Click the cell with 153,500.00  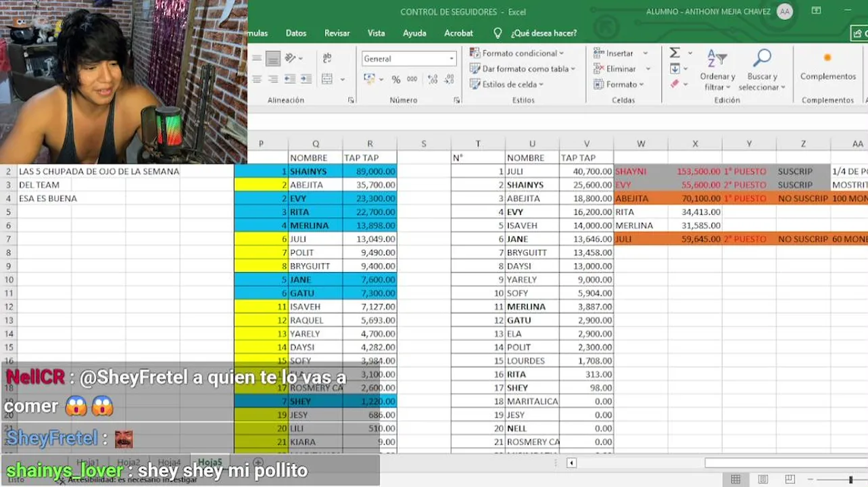[x=695, y=171]
